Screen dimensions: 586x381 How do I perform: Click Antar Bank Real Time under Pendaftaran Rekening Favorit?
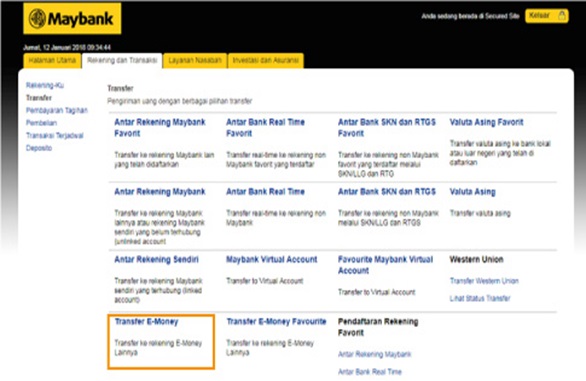[x=370, y=372]
